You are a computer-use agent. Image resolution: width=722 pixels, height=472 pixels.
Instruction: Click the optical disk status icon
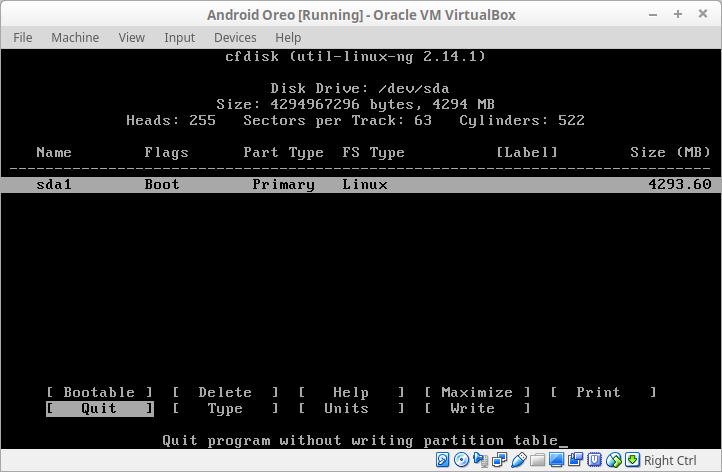click(x=461, y=460)
